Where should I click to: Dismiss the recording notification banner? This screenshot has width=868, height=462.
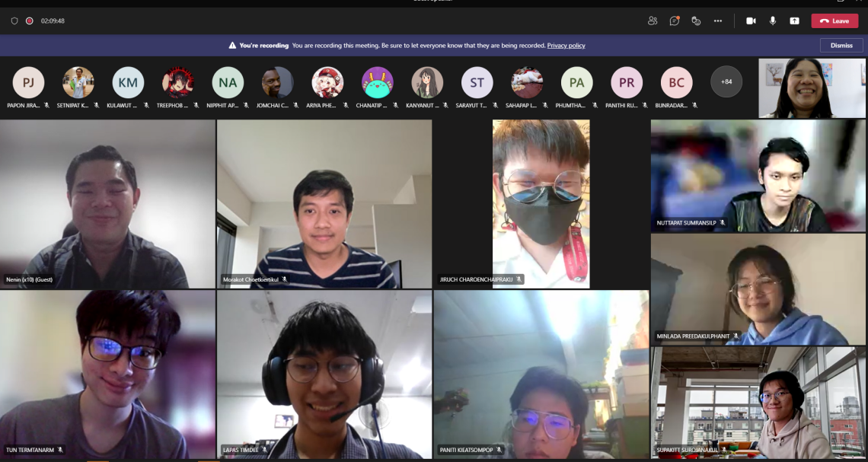tap(841, 46)
